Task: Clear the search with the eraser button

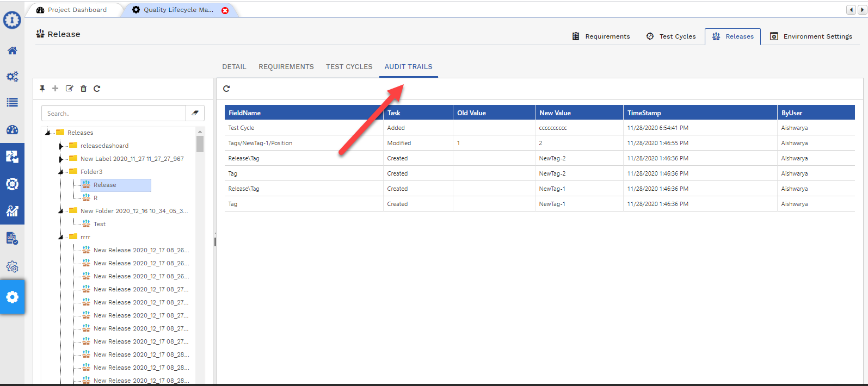Action: click(x=195, y=113)
